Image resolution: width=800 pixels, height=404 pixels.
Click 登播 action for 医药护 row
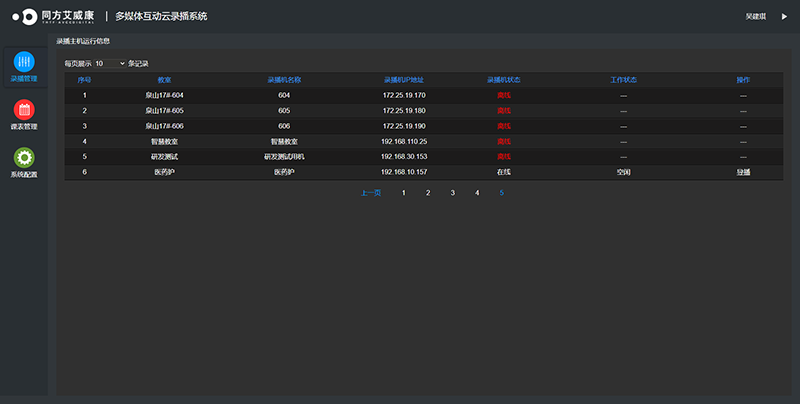tap(742, 172)
